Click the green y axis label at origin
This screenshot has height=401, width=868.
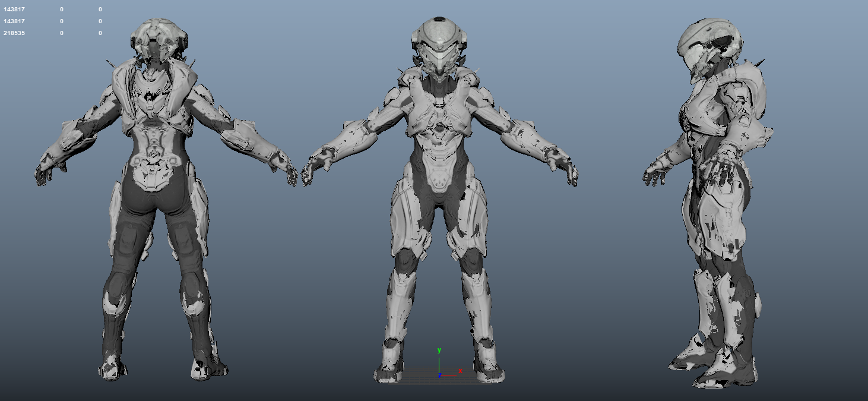tap(439, 351)
